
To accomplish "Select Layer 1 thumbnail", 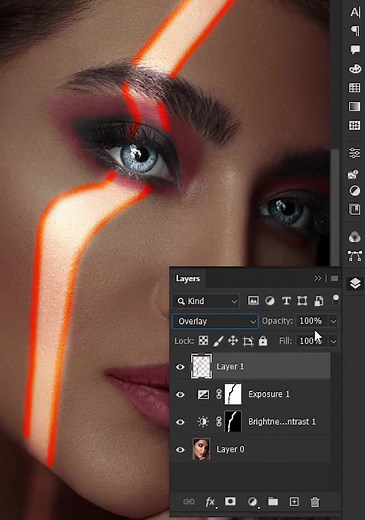I will (201, 366).
